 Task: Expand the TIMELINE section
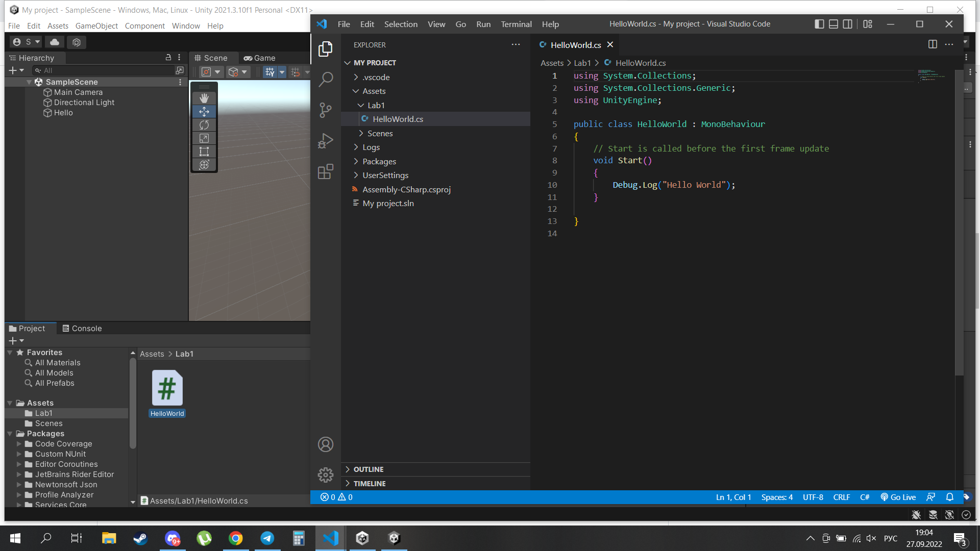tap(348, 484)
